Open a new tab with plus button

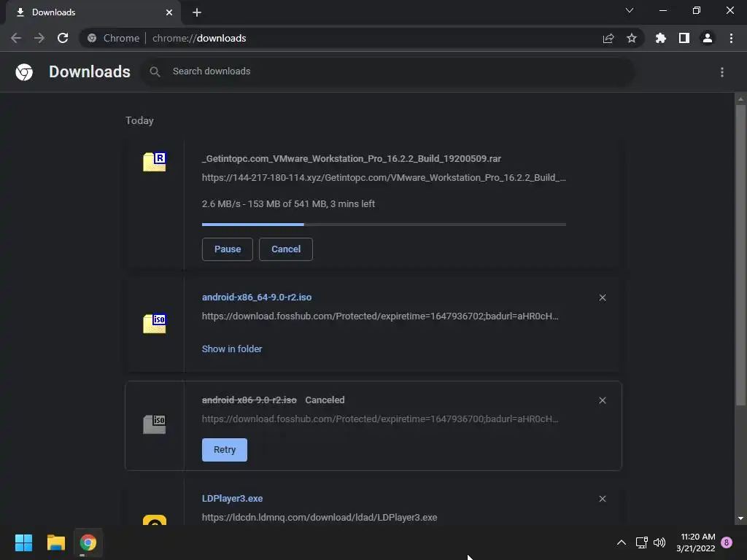coord(197,12)
